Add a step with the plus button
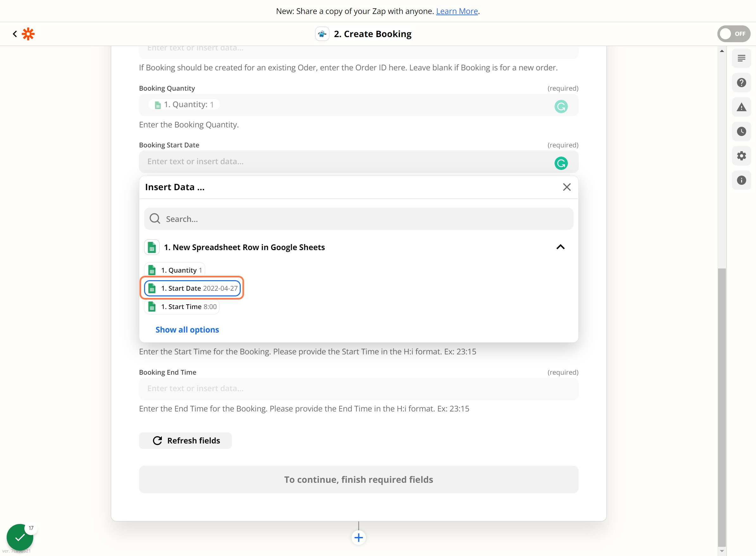This screenshot has width=756, height=556. point(359,538)
